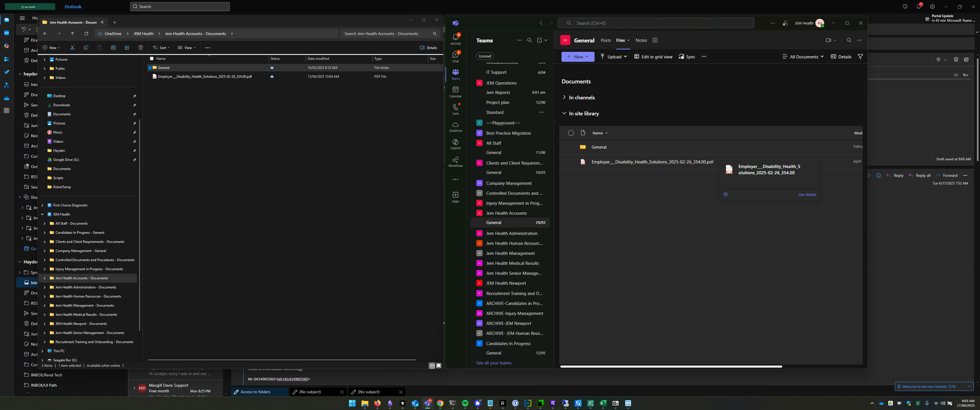
Task: Open All Documents view dropdown
Action: [x=803, y=57]
